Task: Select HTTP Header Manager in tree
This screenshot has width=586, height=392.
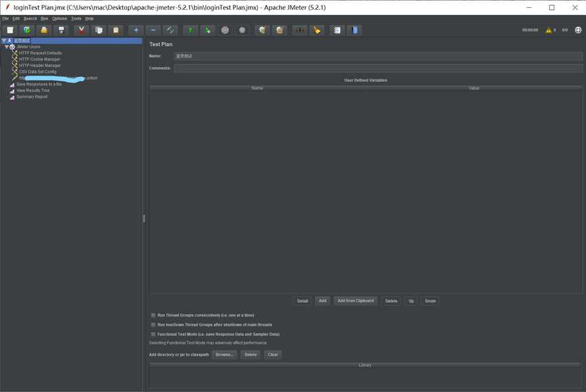Action: point(39,66)
